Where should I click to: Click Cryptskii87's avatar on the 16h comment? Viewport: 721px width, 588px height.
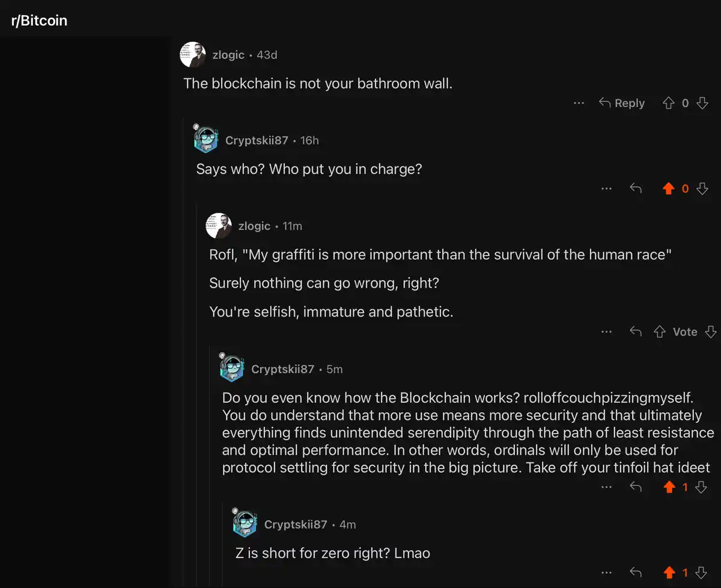coord(207,139)
